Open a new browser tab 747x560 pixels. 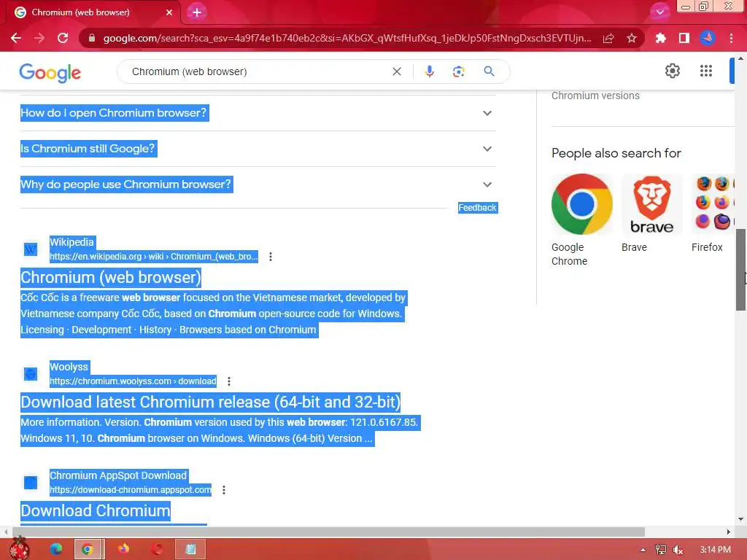197,12
